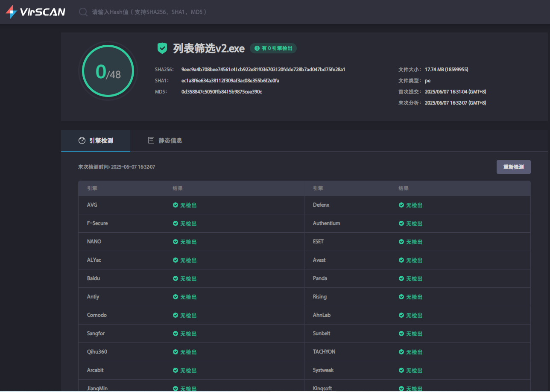Viewport: 550px width, 392px height.
Task: Click the first submission time 16:31:04
Action: [456, 91]
